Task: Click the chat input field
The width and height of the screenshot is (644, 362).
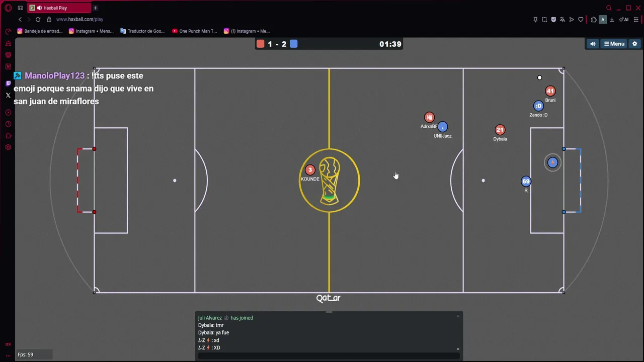Action: pyautogui.click(x=329, y=356)
